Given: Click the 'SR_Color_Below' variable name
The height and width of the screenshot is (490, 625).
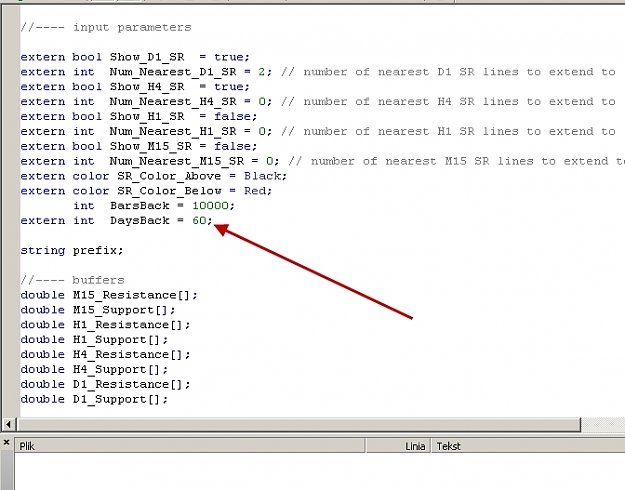Looking at the screenshot, I should coord(169,191).
